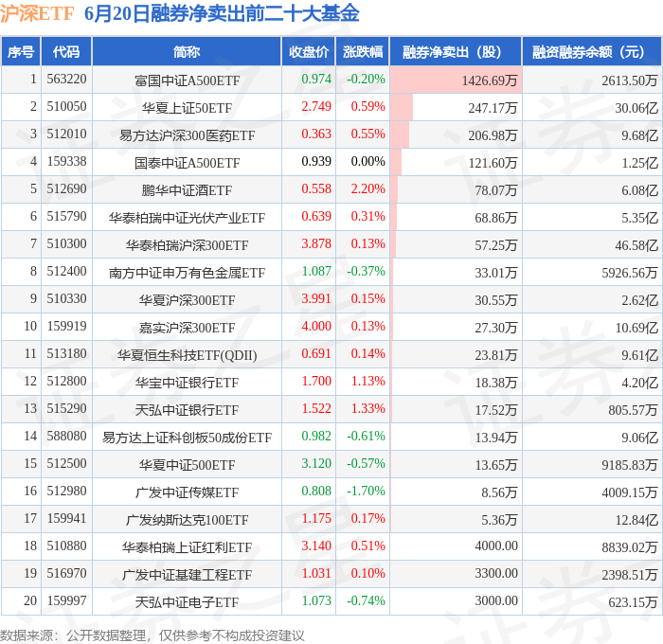The width and height of the screenshot is (663, 644).
Task: Select the 富国中证A500ETF name cell
Action: [x=187, y=80]
